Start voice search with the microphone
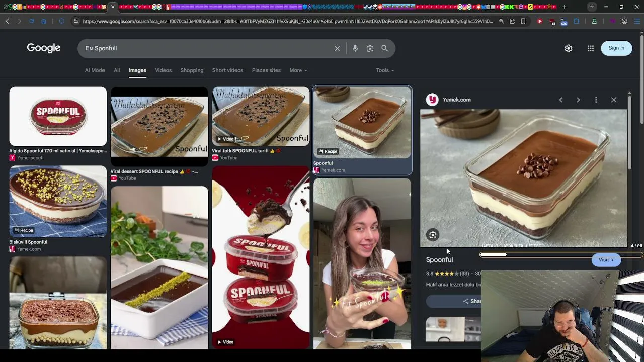644x362 pixels. click(x=355, y=48)
